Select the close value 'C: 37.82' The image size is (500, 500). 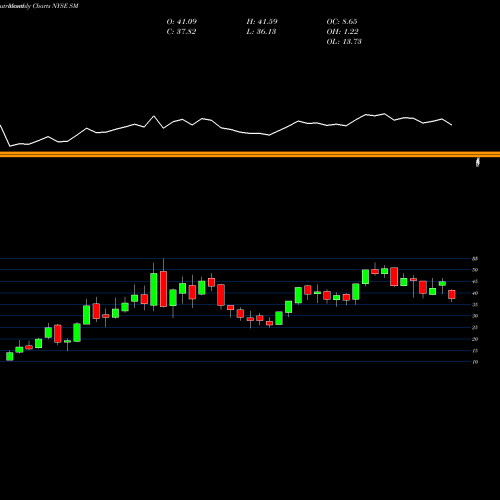tap(181, 32)
